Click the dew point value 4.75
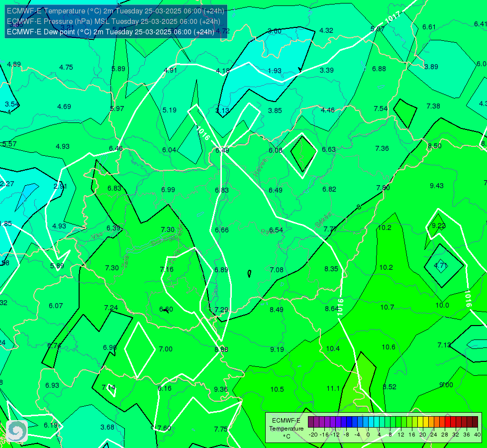The image size is (487, 448). pyautogui.click(x=66, y=68)
